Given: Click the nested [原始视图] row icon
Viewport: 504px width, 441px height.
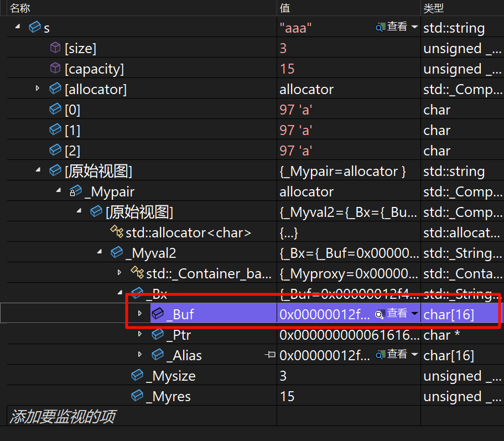Looking at the screenshot, I should tap(96, 211).
